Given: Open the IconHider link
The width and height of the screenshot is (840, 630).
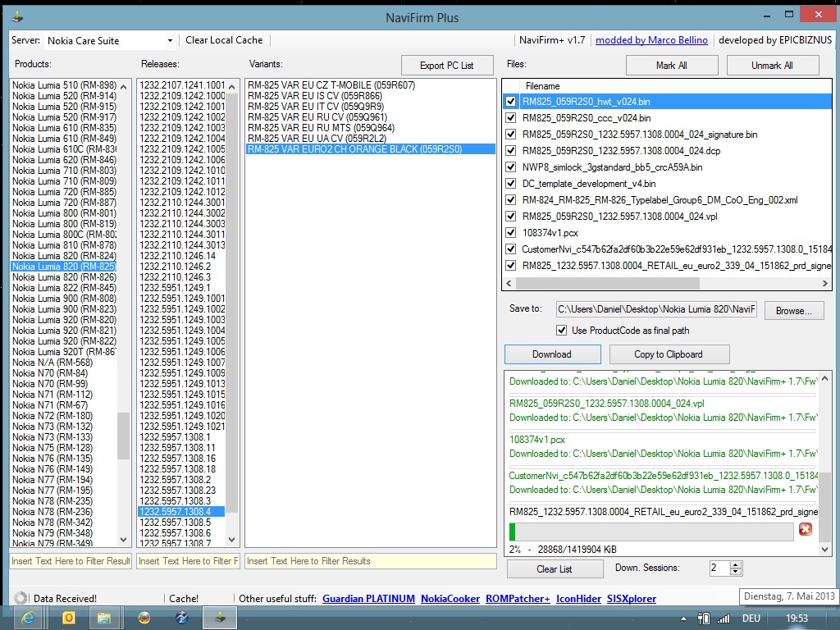Looking at the screenshot, I should pyautogui.click(x=578, y=598).
